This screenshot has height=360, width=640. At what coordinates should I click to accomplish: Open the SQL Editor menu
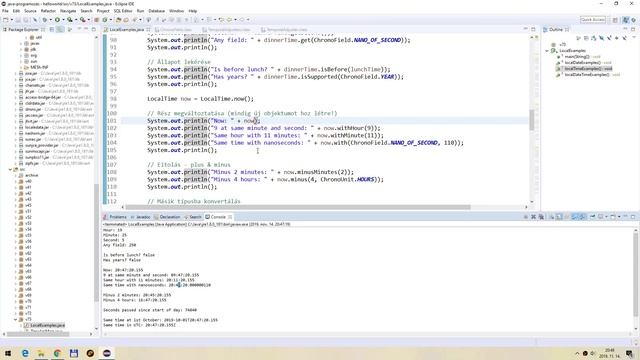coord(123,11)
